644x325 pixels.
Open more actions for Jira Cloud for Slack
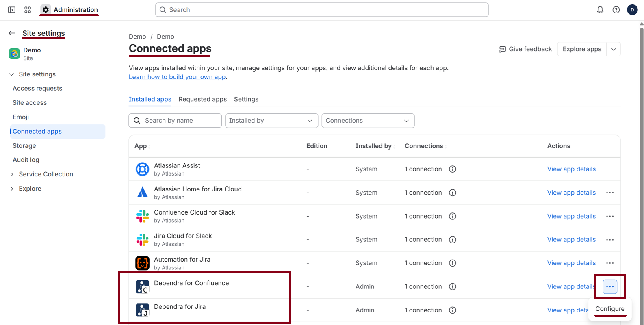(610, 240)
